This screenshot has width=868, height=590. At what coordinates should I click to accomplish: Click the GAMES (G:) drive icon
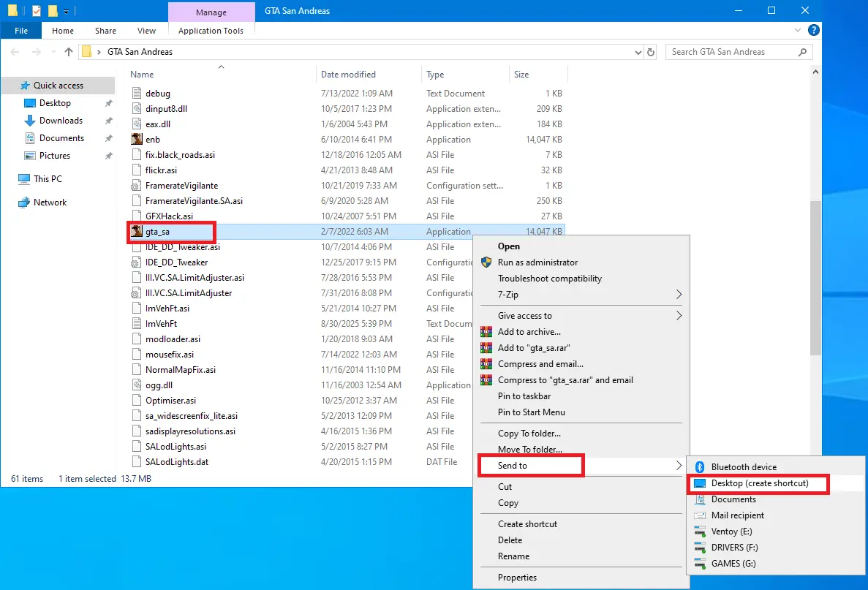[700, 564]
